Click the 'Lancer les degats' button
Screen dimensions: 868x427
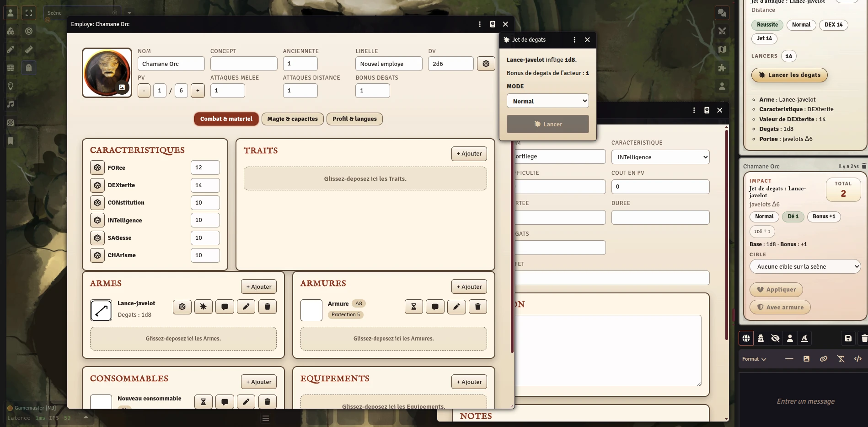click(x=789, y=75)
